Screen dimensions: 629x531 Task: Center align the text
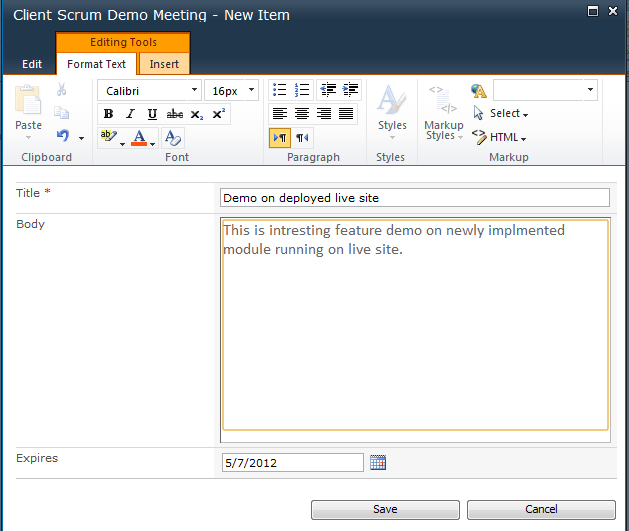coord(302,113)
